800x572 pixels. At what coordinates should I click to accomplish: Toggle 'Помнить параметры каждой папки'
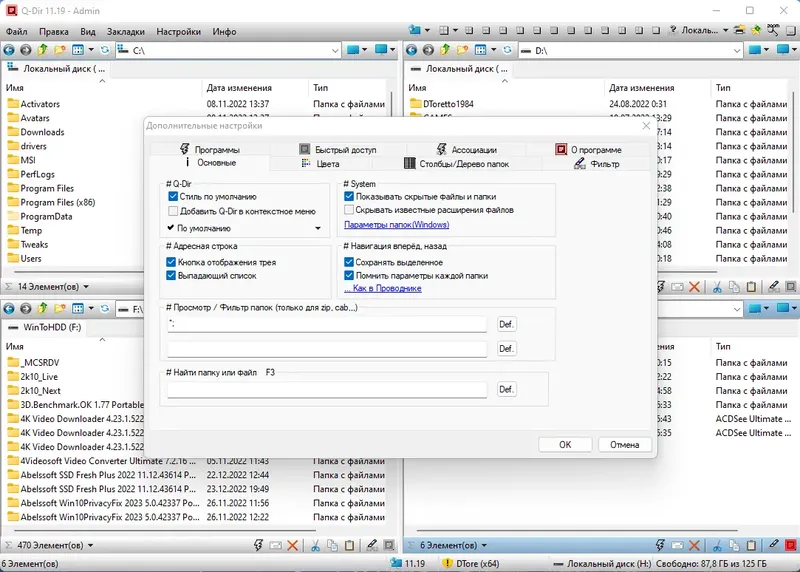(349, 276)
